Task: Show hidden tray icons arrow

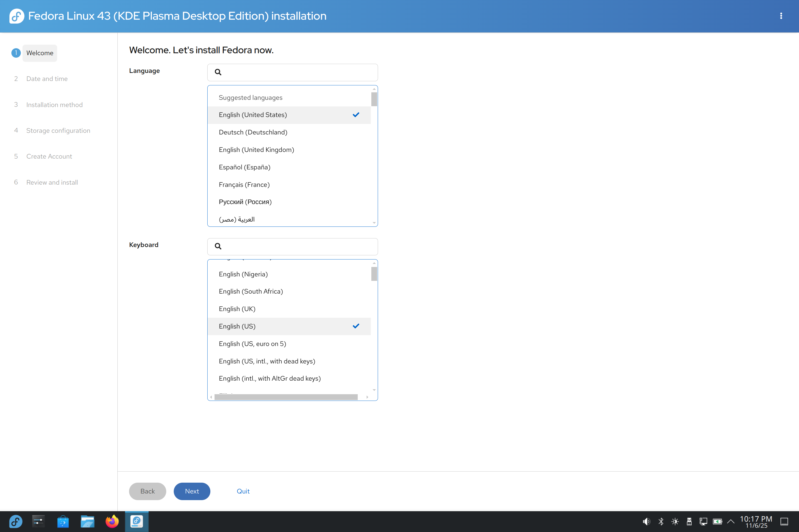Action: pyautogui.click(x=731, y=521)
